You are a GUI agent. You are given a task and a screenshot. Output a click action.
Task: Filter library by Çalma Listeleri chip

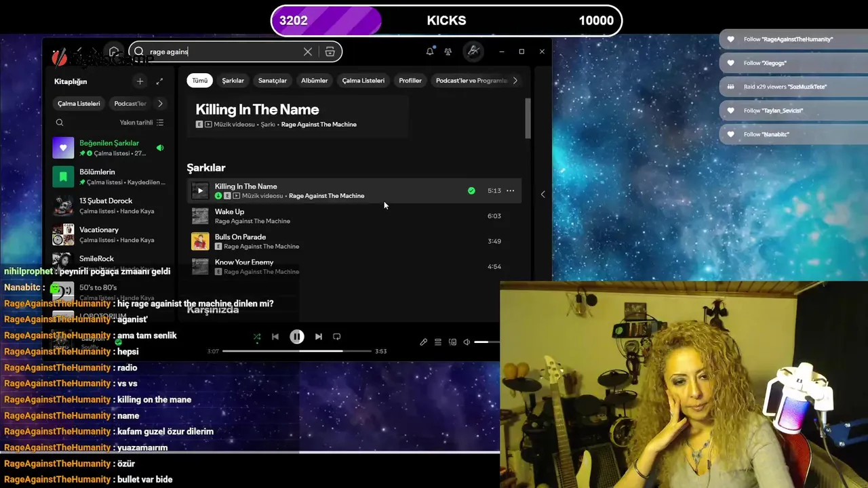click(x=79, y=104)
